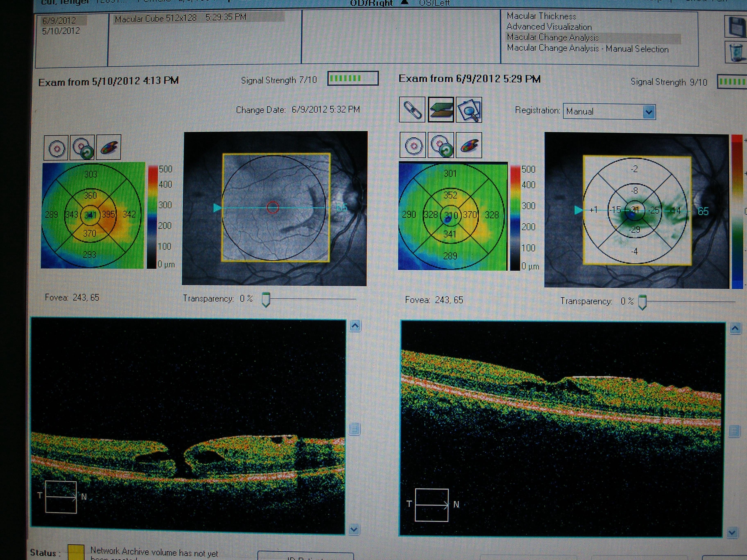This screenshot has height=560, width=747.
Task: Select the 5/10/2012 exam date
Action: (61, 31)
